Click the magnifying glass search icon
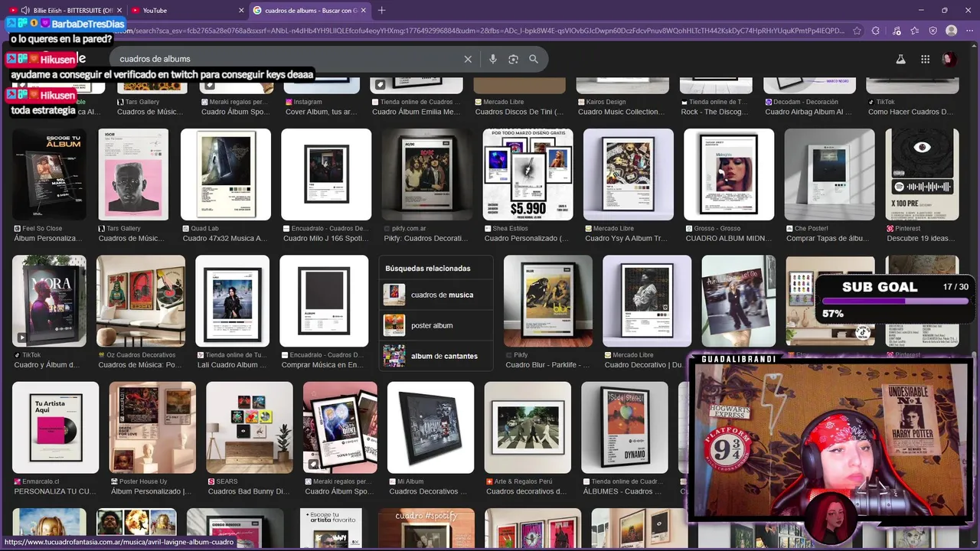980x551 pixels. coord(534,59)
